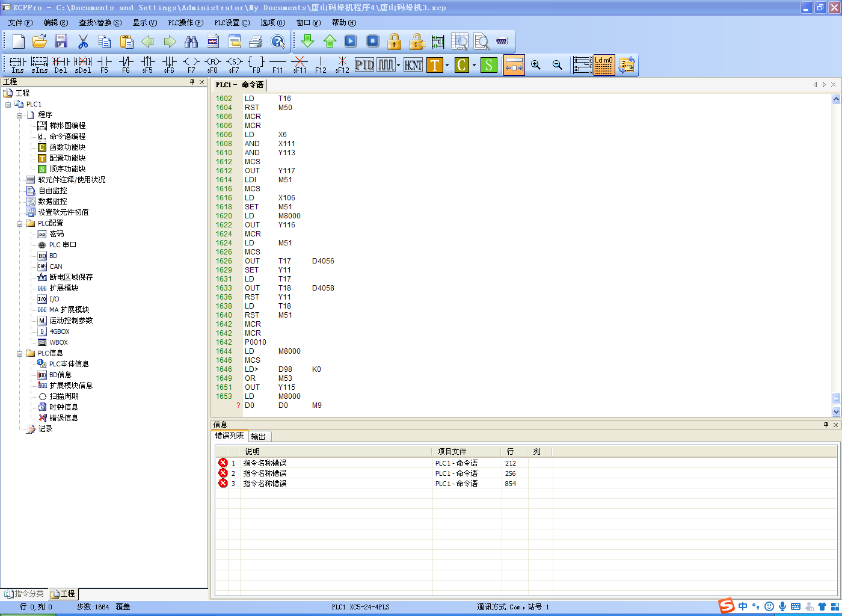Click the zoom in magnifier icon
The image size is (842, 616).
coord(536,65)
